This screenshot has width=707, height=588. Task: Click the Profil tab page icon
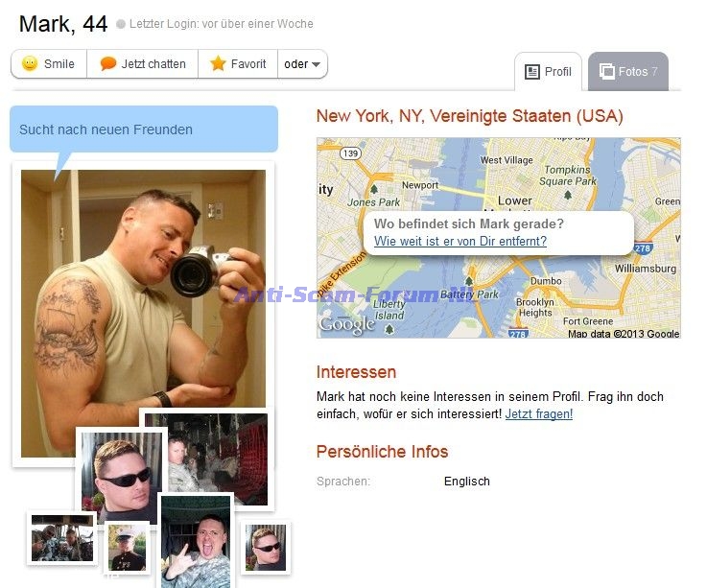pyautogui.click(x=532, y=72)
